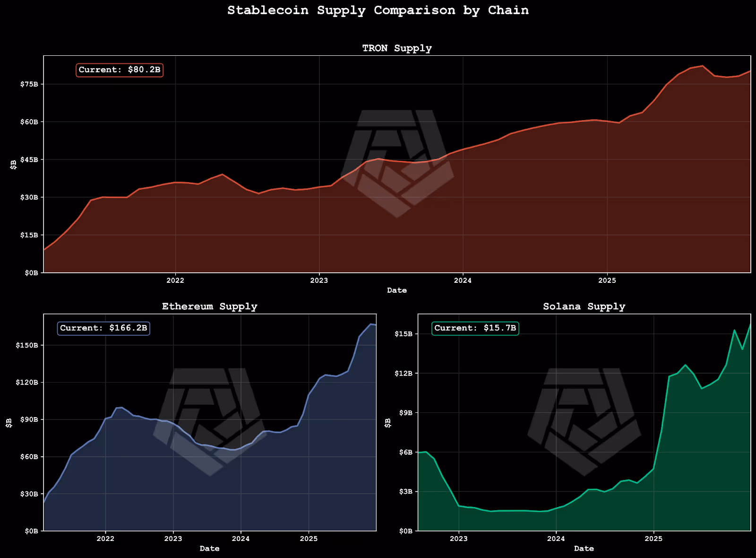Click the '$15B' tick on Solana chart
The image size is (756, 558).
pos(404,334)
